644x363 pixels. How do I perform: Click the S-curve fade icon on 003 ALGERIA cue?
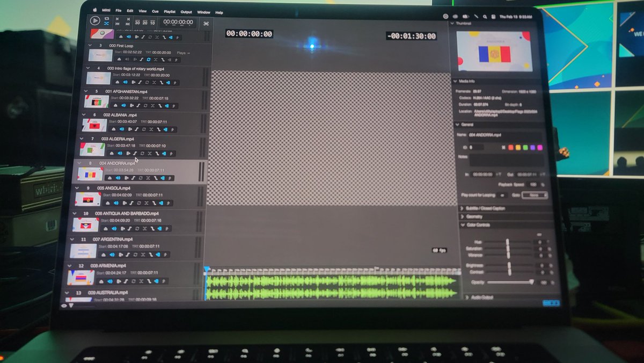[135, 153]
